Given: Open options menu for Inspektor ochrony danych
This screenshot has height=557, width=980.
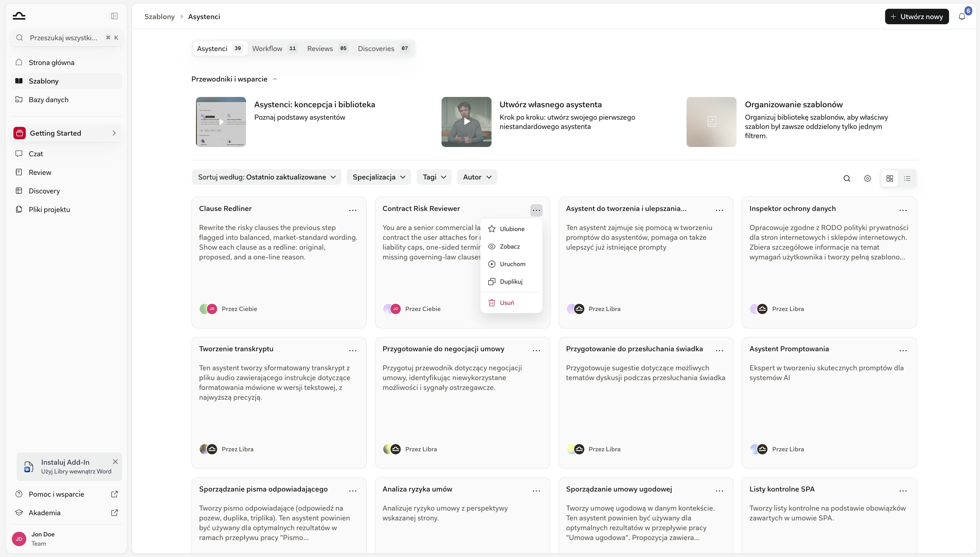Looking at the screenshot, I should [x=903, y=210].
